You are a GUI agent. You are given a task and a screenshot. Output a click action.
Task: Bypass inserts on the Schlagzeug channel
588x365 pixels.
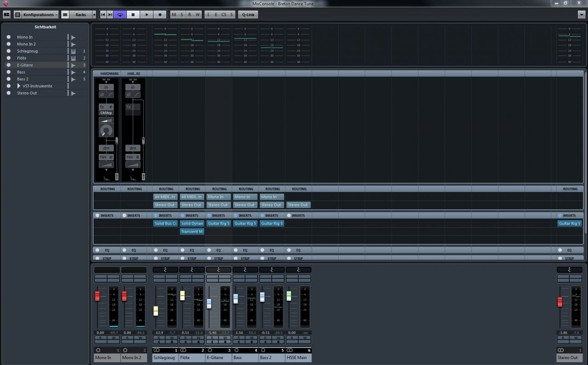(x=156, y=215)
